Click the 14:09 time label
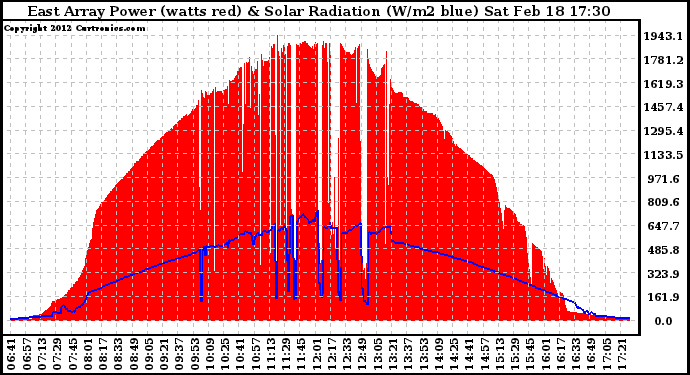The image size is (690, 375). click(x=439, y=354)
